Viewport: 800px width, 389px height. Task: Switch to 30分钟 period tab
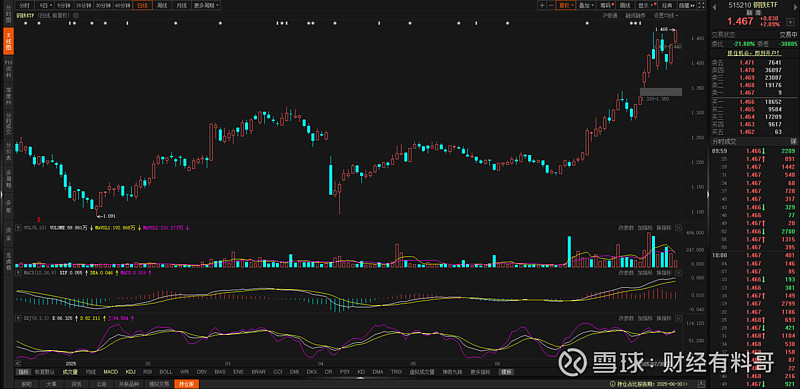(103, 5)
